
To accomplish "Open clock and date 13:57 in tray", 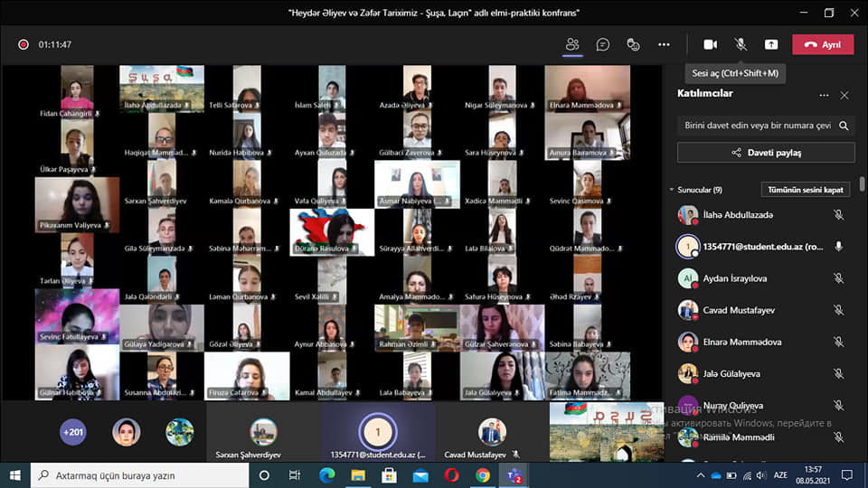I will [x=813, y=475].
